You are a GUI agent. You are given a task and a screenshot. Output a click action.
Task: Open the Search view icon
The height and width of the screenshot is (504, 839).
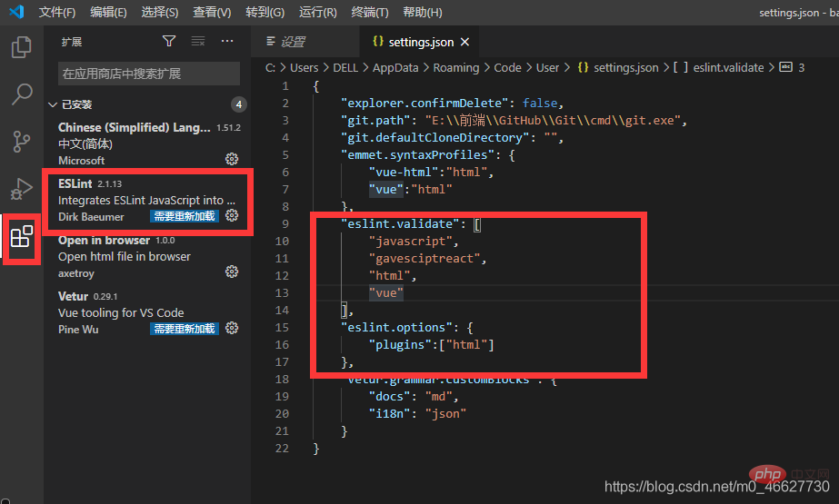click(x=22, y=94)
